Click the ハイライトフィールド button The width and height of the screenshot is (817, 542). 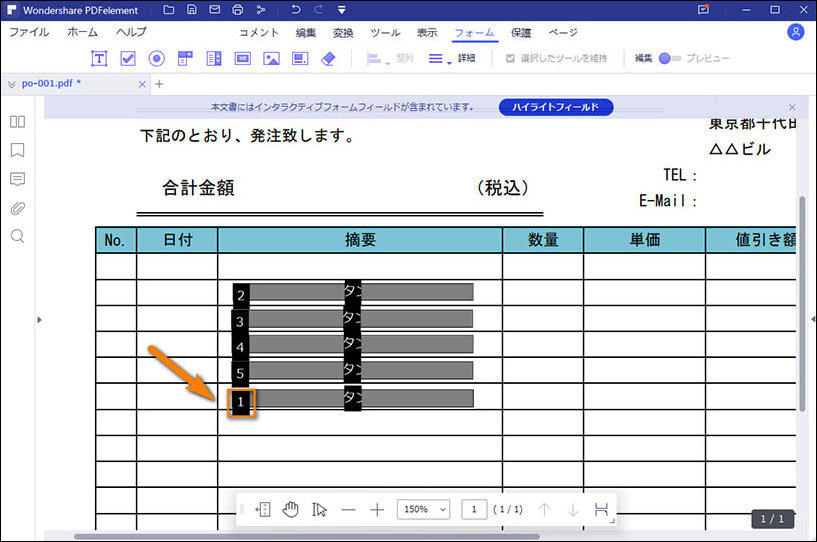click(556, 107)
